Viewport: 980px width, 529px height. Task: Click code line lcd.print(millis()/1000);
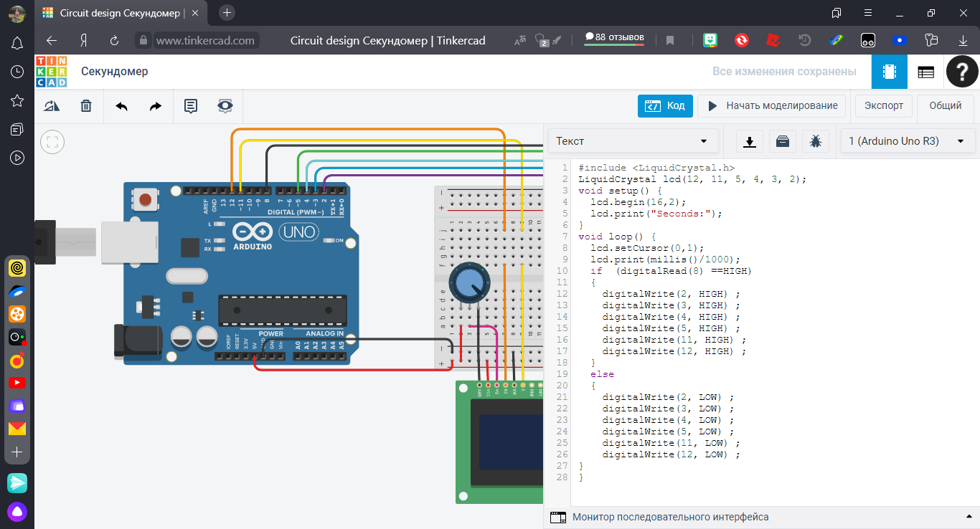click(665, 259)
